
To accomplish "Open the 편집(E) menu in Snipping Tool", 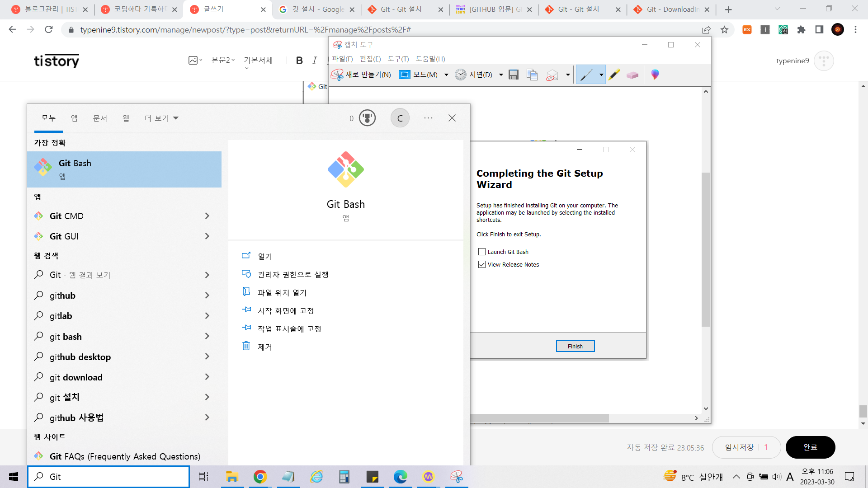I will (x=370, y=59).
